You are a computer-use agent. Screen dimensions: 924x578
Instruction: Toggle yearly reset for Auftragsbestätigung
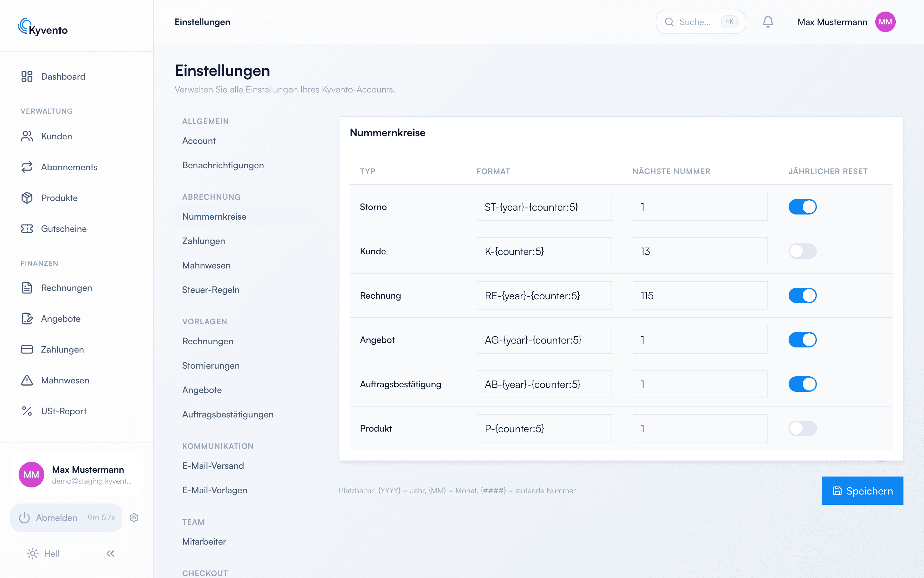pyautogui.click(x=802, y=384)
